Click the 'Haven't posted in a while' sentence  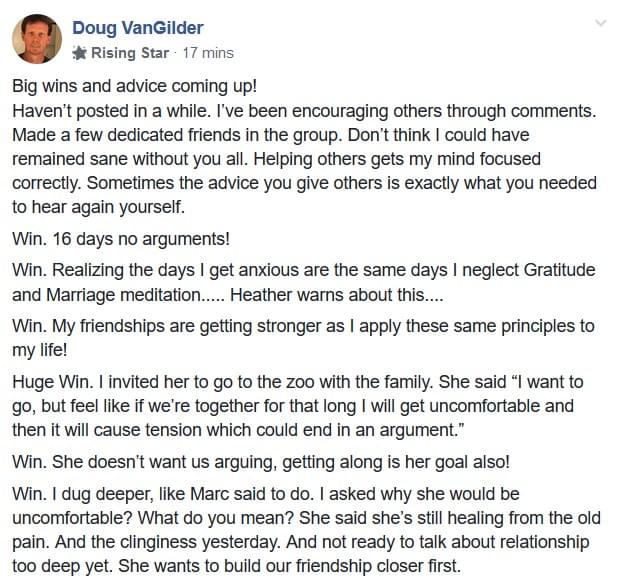click(x=111, y=111)
